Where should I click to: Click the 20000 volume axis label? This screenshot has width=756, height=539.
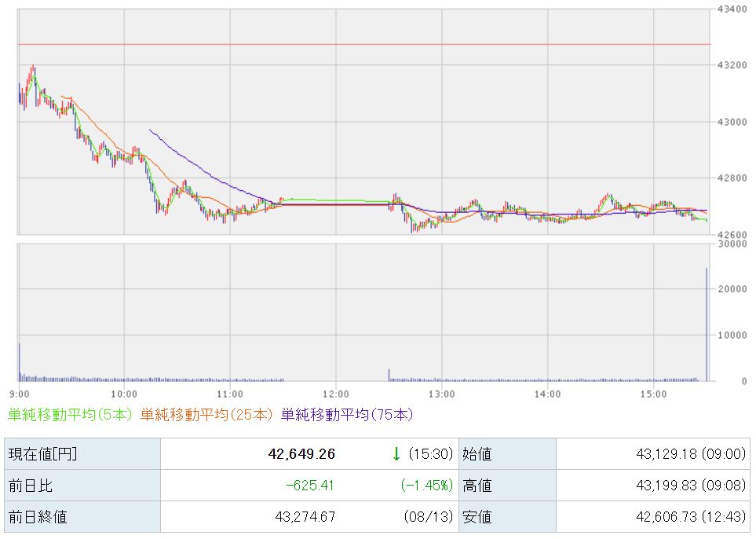[x=732, y=289]
